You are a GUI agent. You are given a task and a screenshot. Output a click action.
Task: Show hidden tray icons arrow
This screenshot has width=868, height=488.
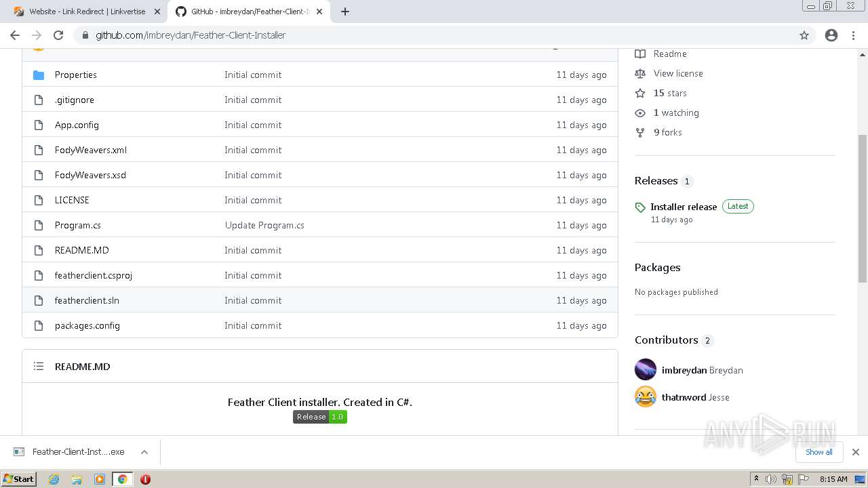(756, 479)
